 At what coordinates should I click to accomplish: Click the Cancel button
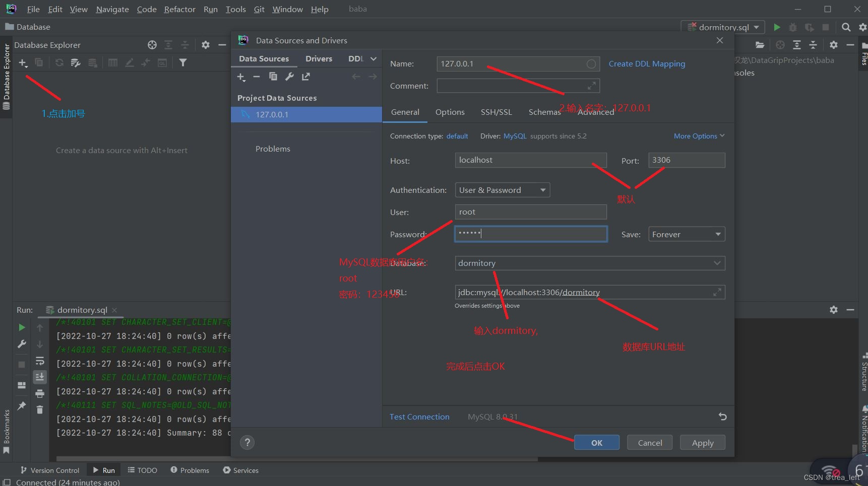click(x=650, y=443)
